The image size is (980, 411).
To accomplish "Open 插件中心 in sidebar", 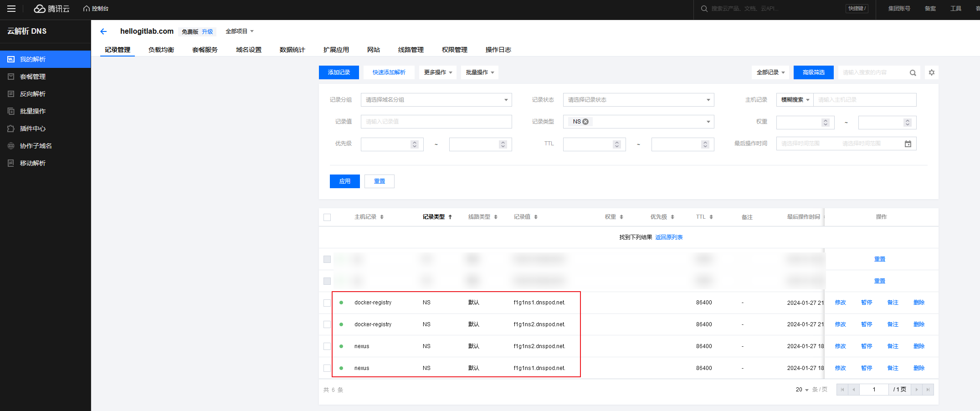I will (x=46, y=128).
